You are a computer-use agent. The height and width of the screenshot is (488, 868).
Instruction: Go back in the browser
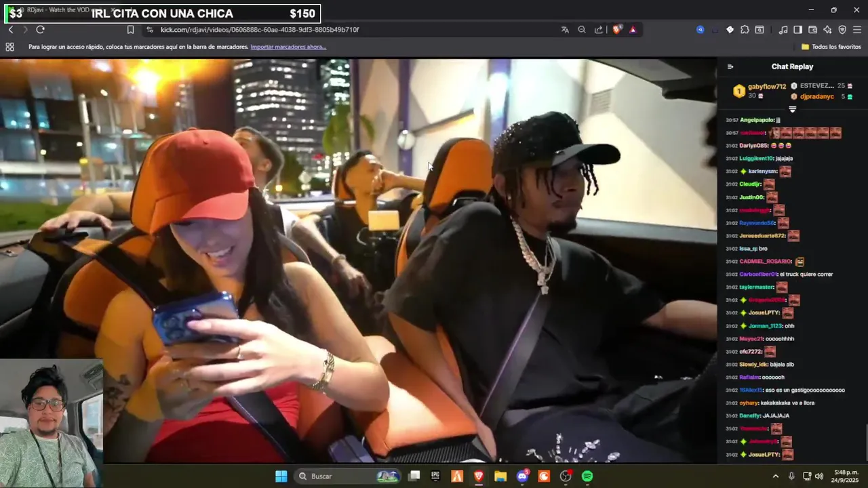(x=10, y=30)
